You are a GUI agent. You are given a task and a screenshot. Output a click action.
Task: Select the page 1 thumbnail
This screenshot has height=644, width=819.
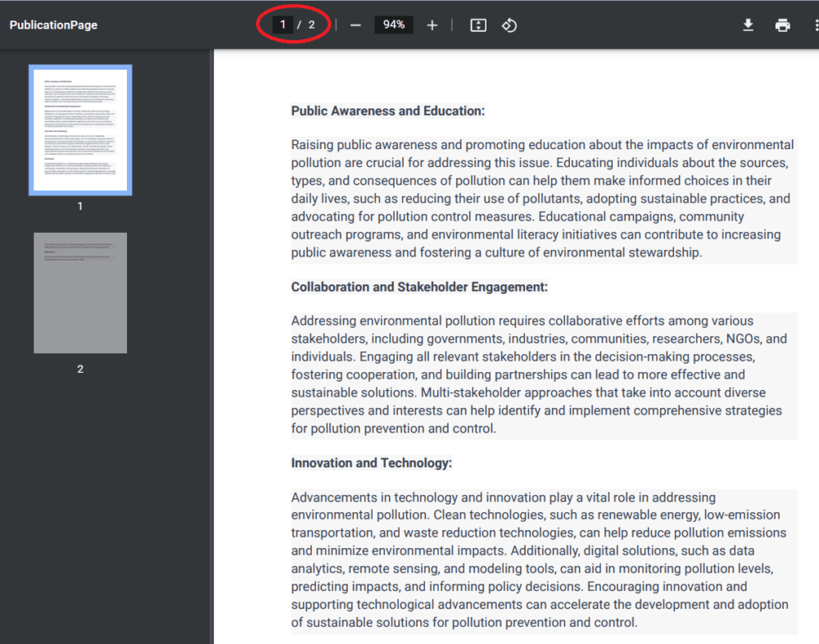pyautogui.click(x=80, y=129)
